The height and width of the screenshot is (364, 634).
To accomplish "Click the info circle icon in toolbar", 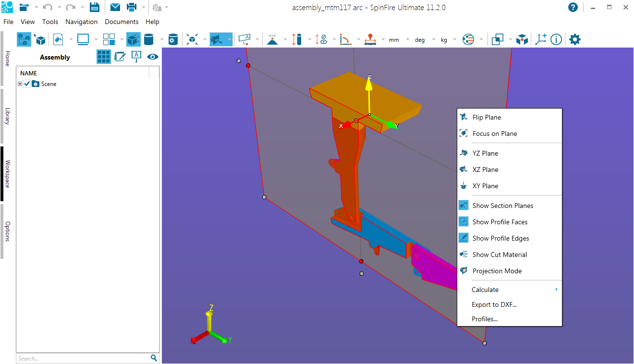I will click(556, 39).
